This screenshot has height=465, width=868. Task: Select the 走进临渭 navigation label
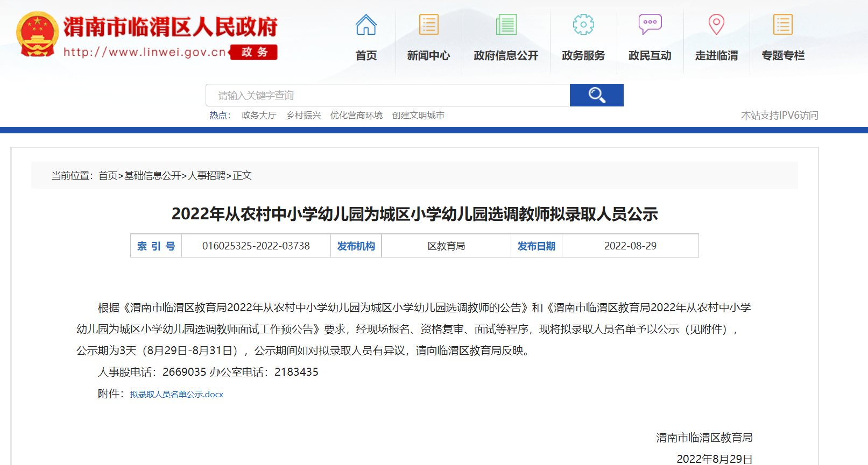716,55
